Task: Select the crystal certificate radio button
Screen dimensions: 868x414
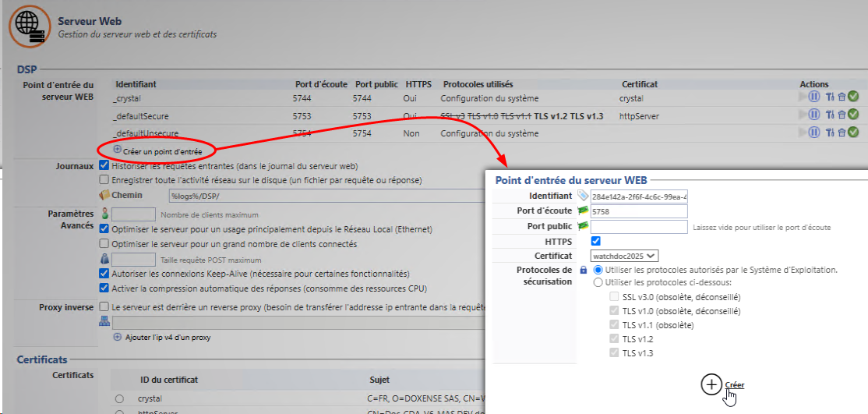Action: (x=119, y=398)
